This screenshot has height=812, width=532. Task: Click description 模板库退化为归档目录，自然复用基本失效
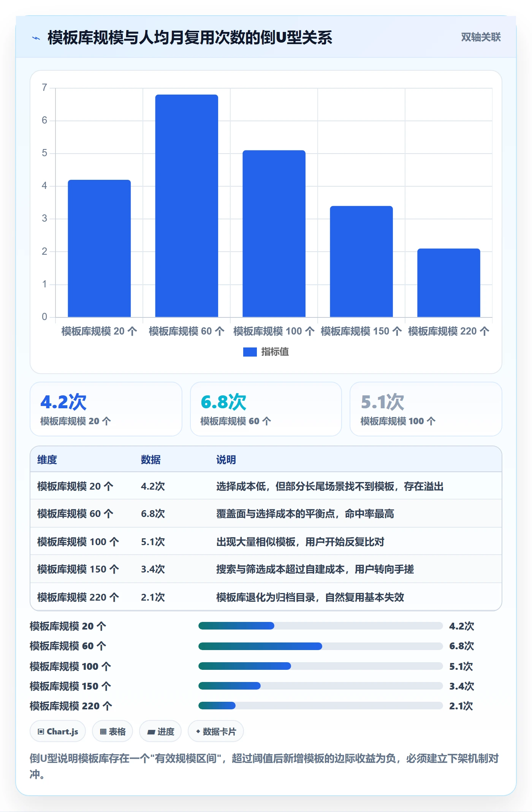point(310,597)
